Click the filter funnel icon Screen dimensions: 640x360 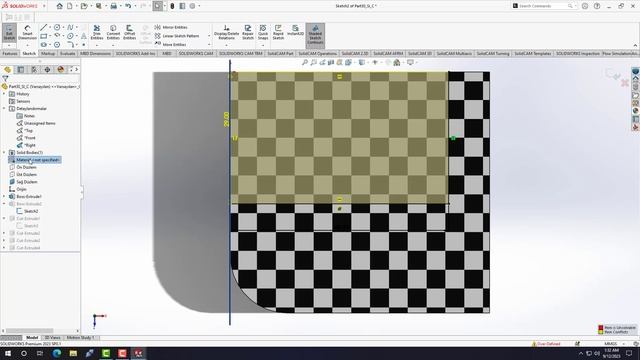coord(5,78)
